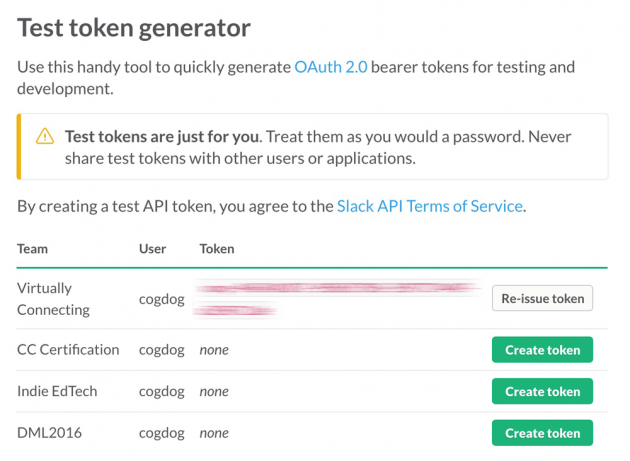This screenshot has height=461, width=630.
Task: Select the Indie EdTech team name
Action: tap(57, 391)
